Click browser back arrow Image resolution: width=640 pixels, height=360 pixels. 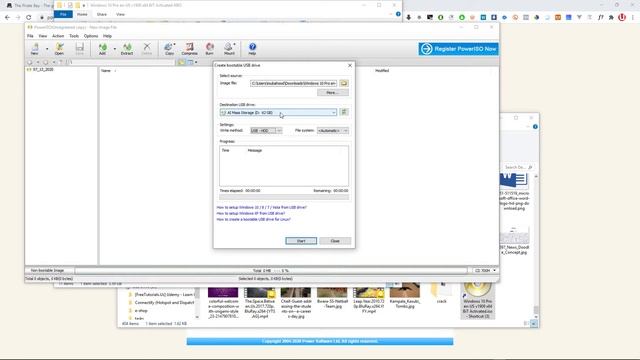(x=7, y=18)
